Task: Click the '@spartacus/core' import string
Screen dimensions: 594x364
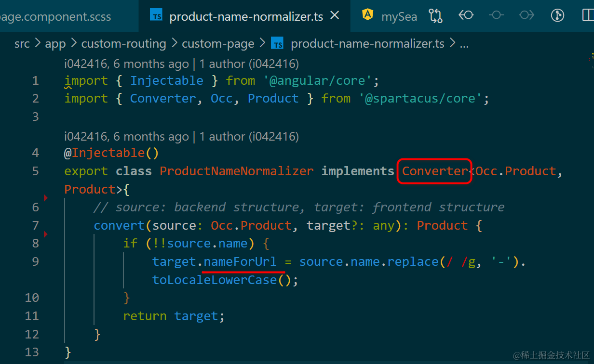Action: [x=420, y=98]
